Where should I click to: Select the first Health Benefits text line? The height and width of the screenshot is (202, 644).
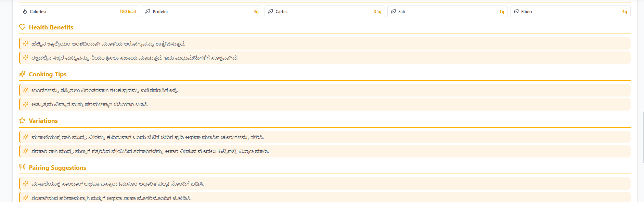(108, 44)
